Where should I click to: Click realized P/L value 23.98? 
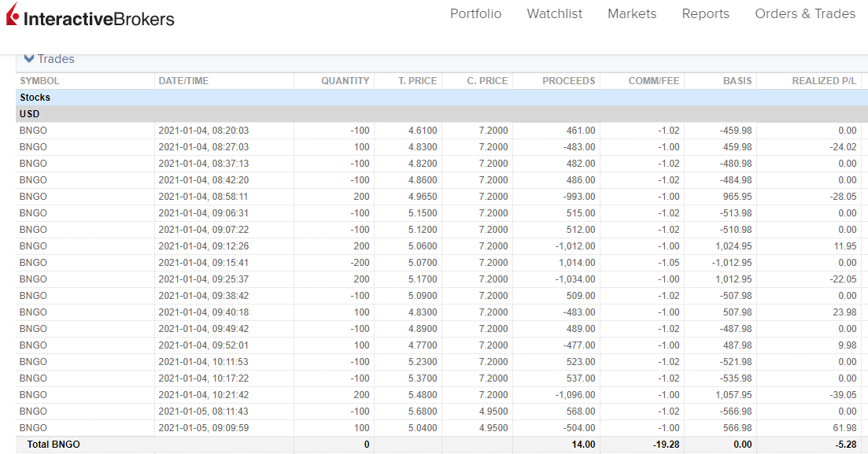pos(844,312)
